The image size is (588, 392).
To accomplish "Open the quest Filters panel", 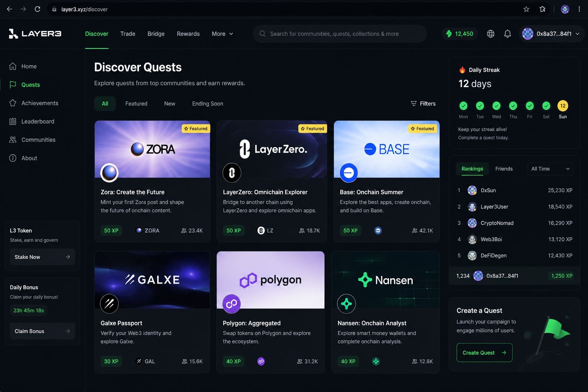I will pos(423,104).
